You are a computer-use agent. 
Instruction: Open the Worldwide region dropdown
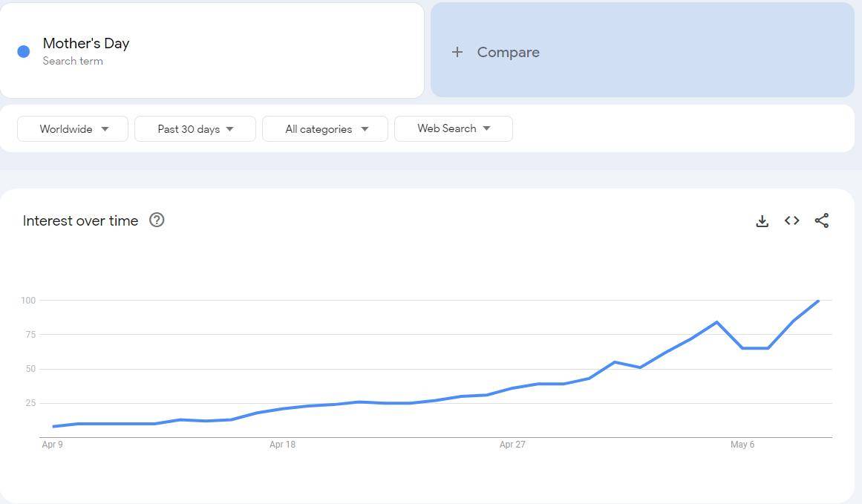[x=73, y=128]
